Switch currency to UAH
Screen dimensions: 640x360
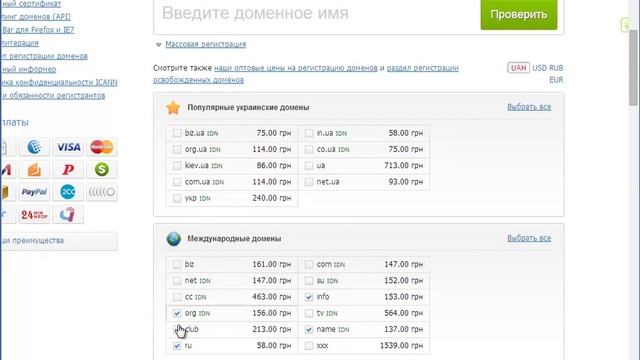tap(518, 68)
